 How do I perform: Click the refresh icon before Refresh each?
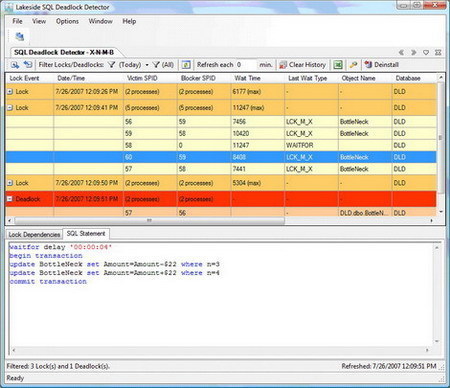point(186,65)
